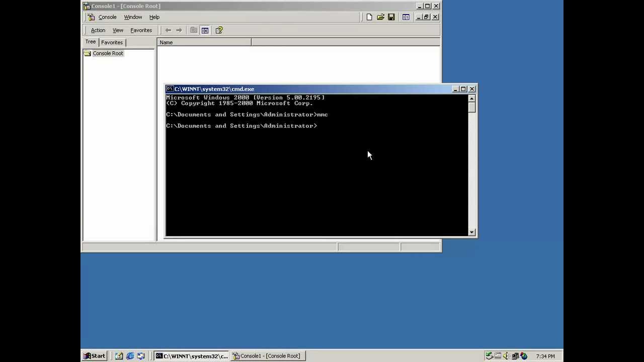Click the network connection tray icon
The image size is (644, 362).
tap(515, 356)
